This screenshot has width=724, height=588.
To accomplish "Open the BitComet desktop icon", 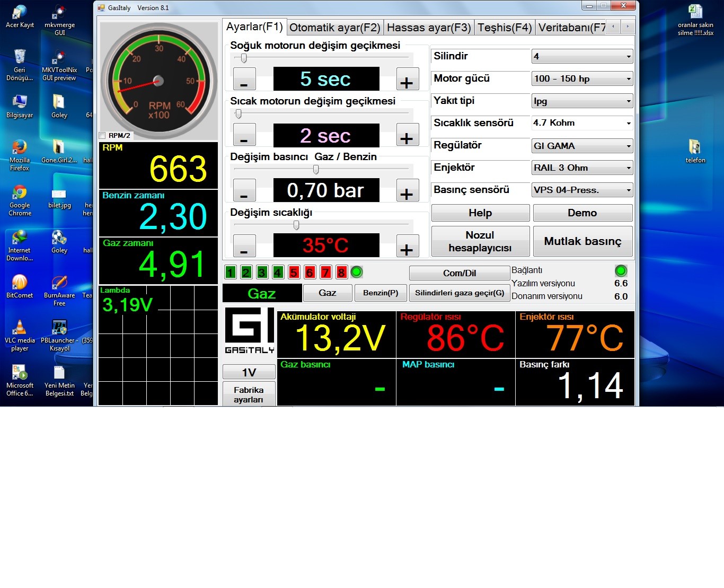I will click(x=20, y=284).
